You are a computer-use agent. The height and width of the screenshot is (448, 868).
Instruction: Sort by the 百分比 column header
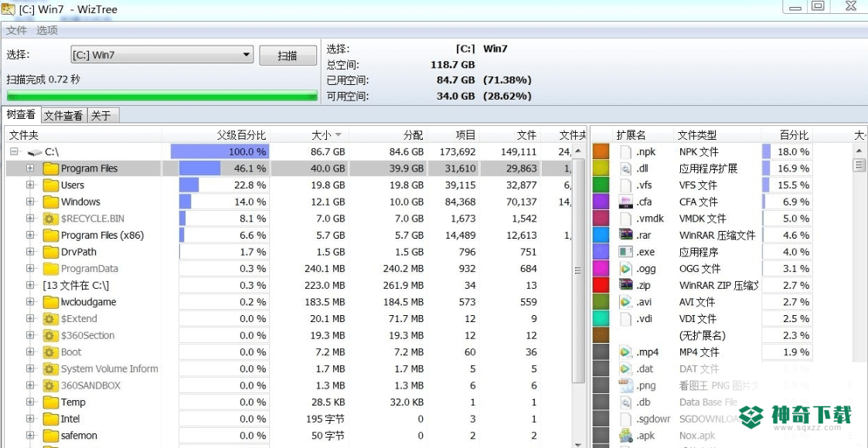786,135
